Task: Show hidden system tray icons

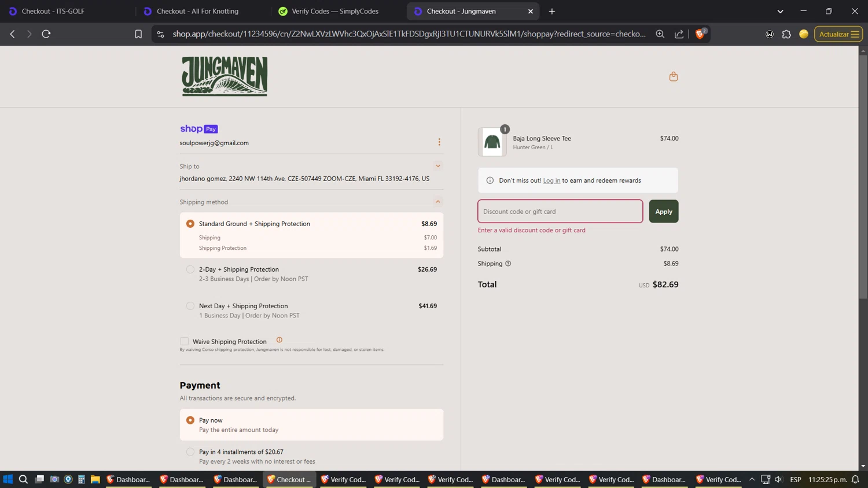Action: pyautogui.click(x=752, y=479)
